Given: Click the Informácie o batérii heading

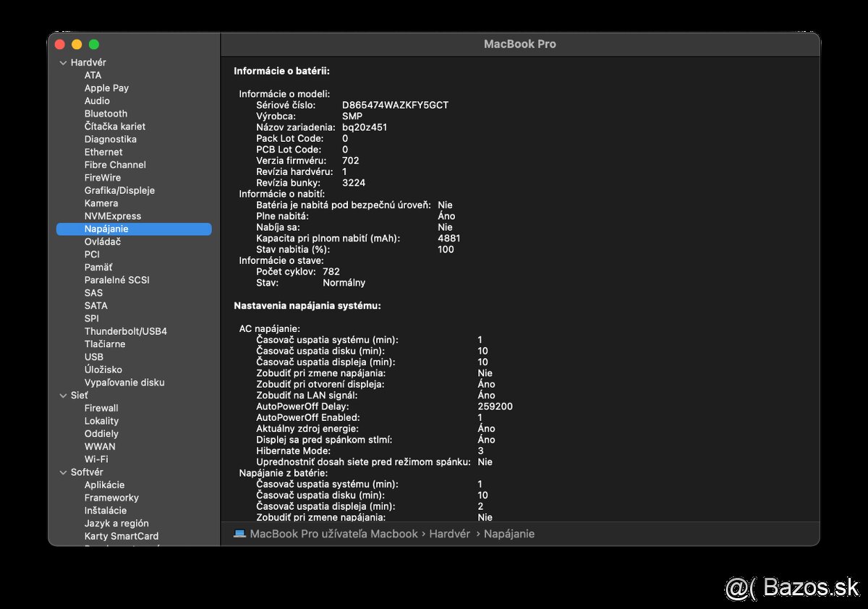Looking at the screenshot, I should click(x=282, y=71).
